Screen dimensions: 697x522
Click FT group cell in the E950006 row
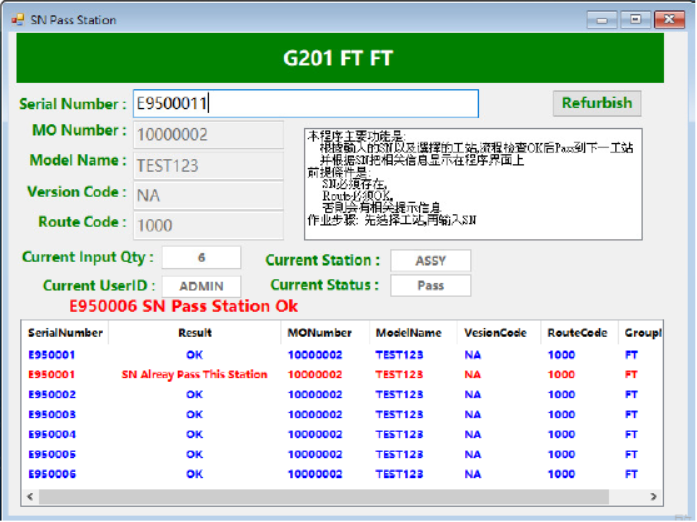click(631, 474)
